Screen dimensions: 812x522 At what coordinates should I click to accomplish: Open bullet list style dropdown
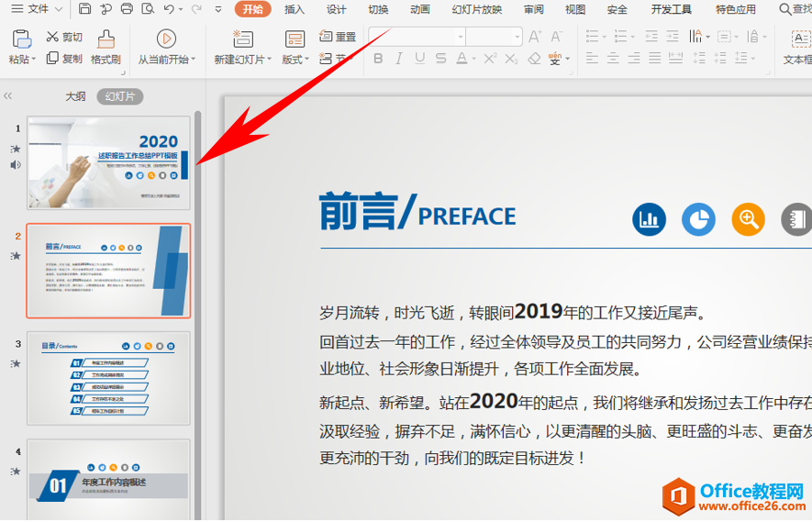tap(605, 37)
